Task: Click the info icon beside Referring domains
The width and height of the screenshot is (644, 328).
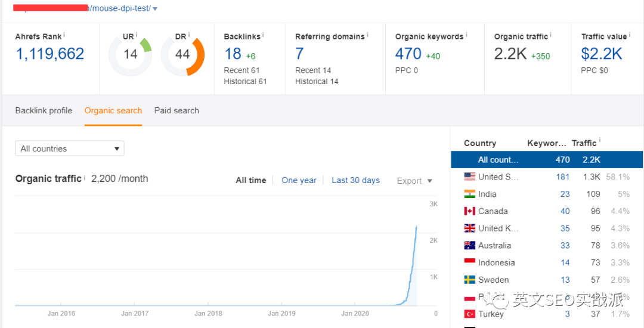Action: [367, 35]
